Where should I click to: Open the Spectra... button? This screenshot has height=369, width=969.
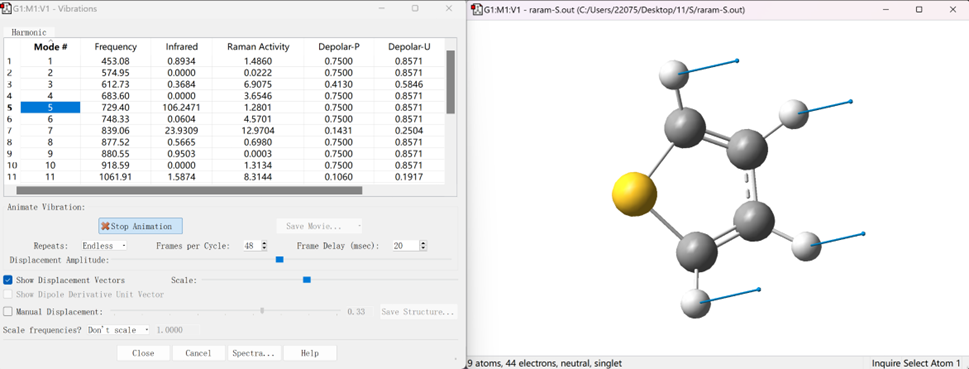[253, 353]
